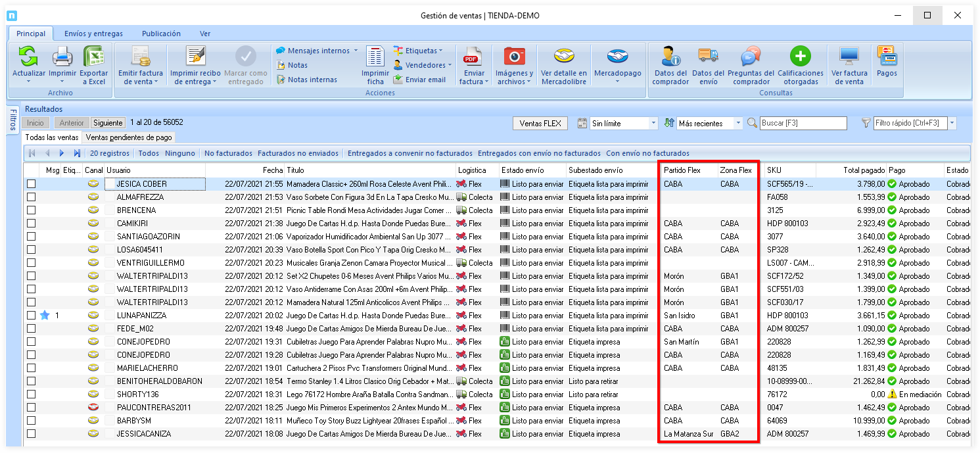Open Preguntas del comprador icon
Screen dimensions: 980x453
point(751,57)
